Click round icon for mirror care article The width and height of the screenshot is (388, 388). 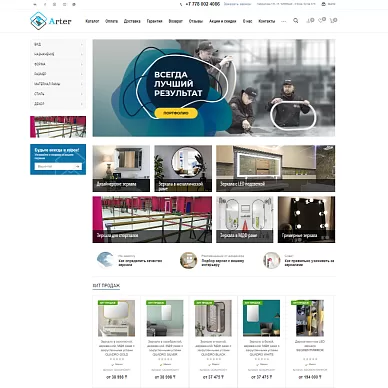coord(271,260)
